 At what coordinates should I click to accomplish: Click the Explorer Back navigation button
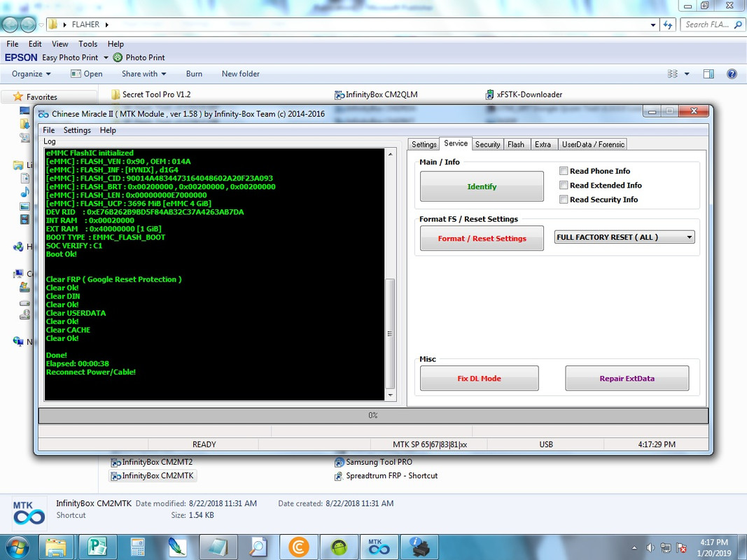tap(10, 24)
